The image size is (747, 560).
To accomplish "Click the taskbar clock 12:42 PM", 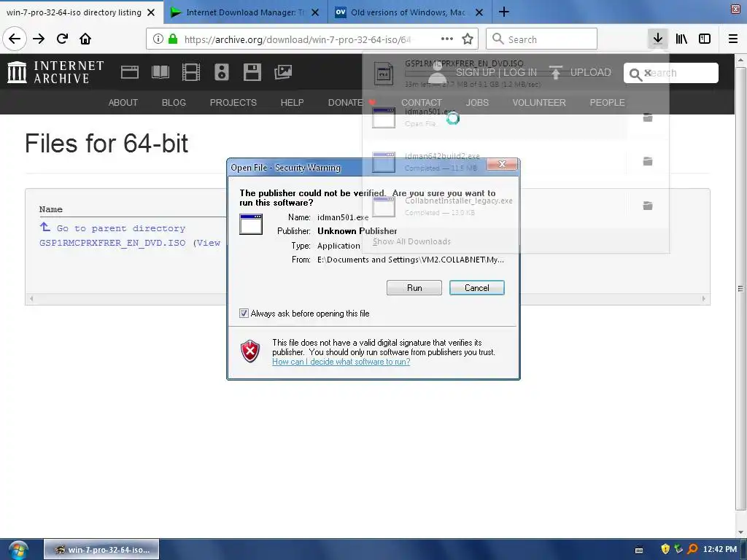I will click(x=720, y=549).
